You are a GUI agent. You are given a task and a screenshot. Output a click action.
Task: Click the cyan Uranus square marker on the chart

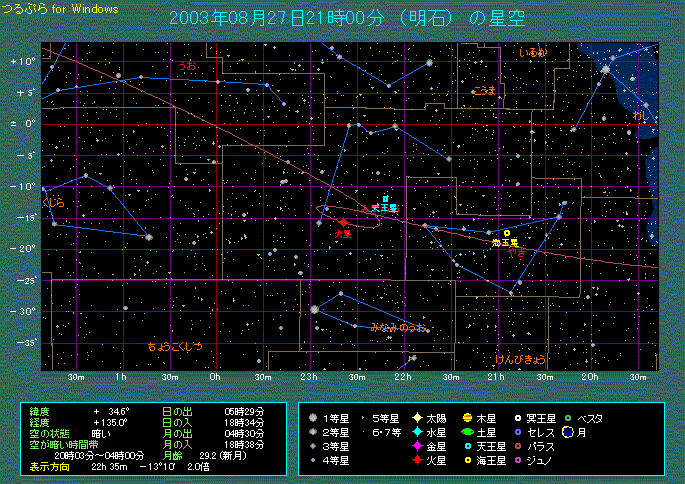[385, 199]
